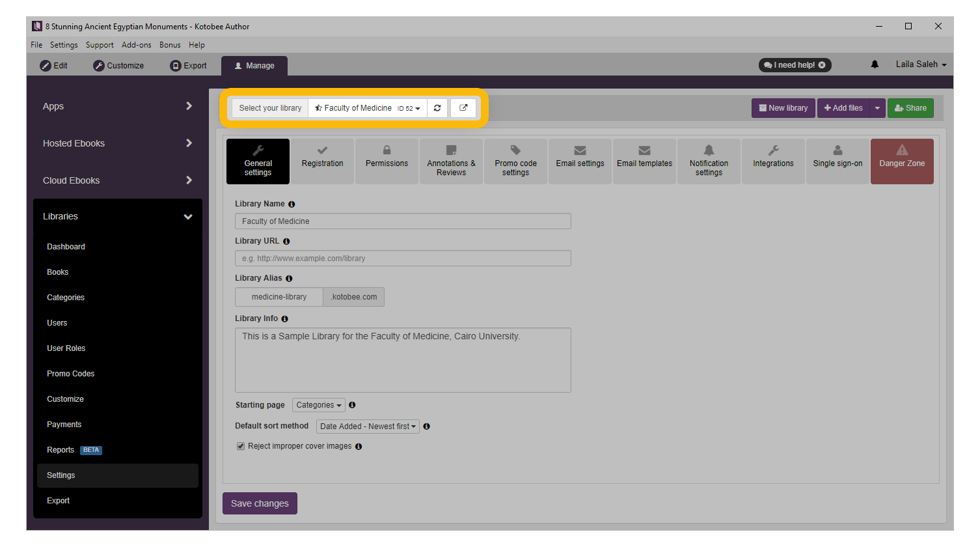Toggle Reject improper cover images checkbox
The height and width of the screenshot is (547, 980).
[241, 446]
